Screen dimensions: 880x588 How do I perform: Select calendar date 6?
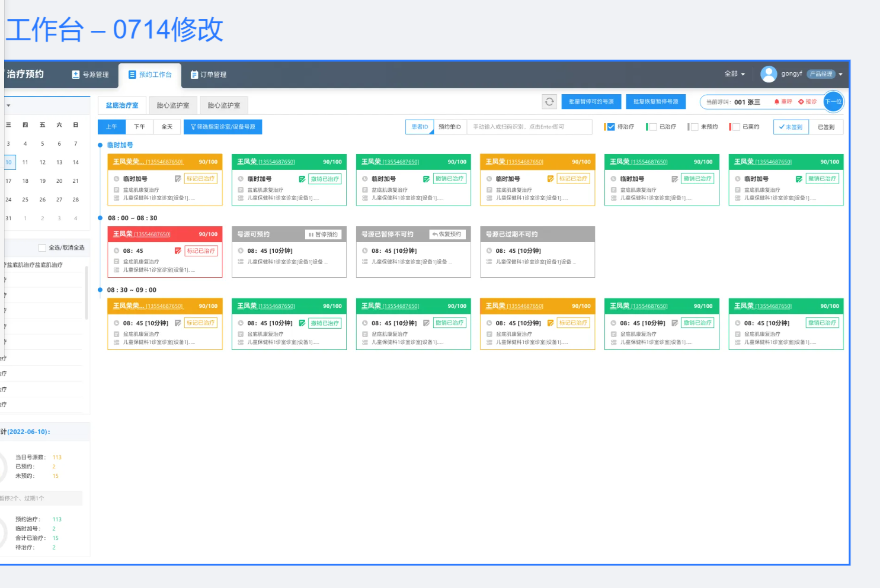tap(59, 144)
